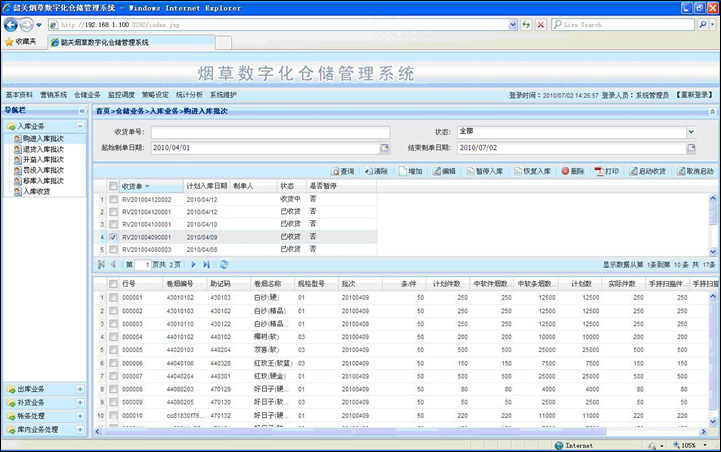
Task: Tick the checkbox for RV201004080003
Action: (x=113, y=250)
